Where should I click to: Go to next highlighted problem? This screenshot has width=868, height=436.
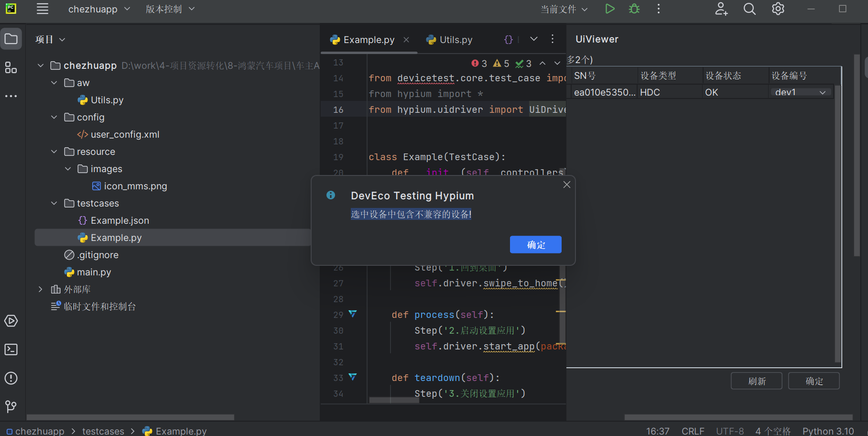coord(557,64)
